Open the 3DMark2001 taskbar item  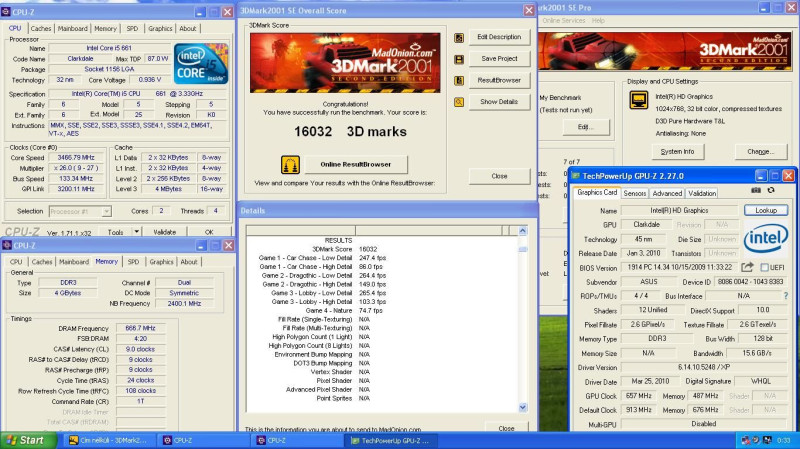(109, 440)
